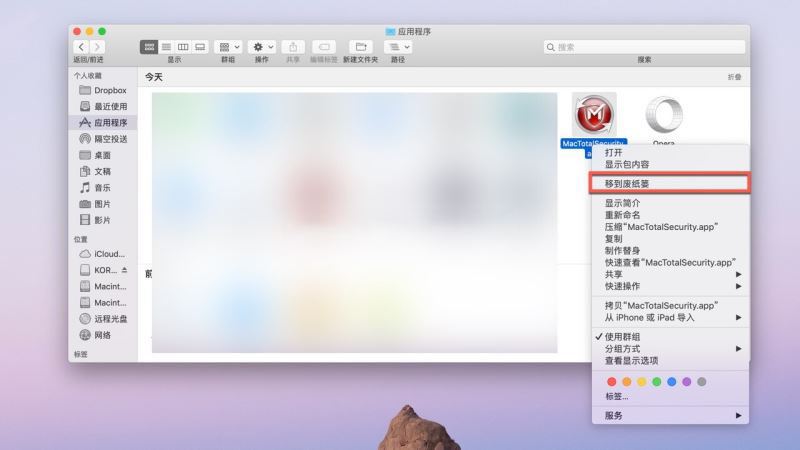
Task: Open 图片 pictures in sidebar
Action: (x=103, y=204)
